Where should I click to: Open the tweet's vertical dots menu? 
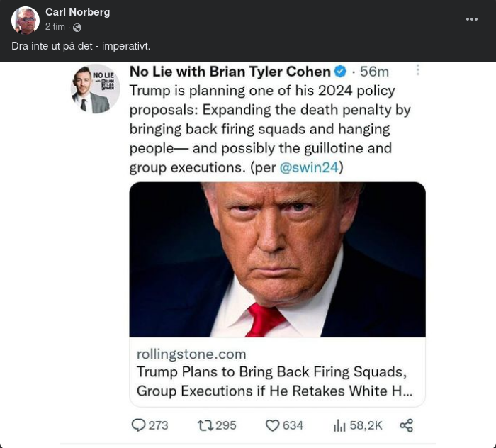pyautogui.click(x=418, y=70)
